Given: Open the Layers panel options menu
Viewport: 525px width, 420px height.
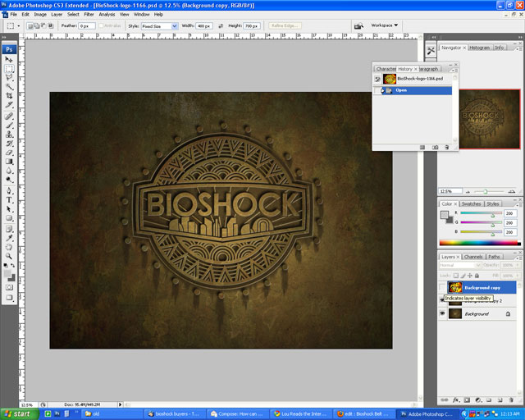Looking at the screenshot, I should click(x=518, y=258).
